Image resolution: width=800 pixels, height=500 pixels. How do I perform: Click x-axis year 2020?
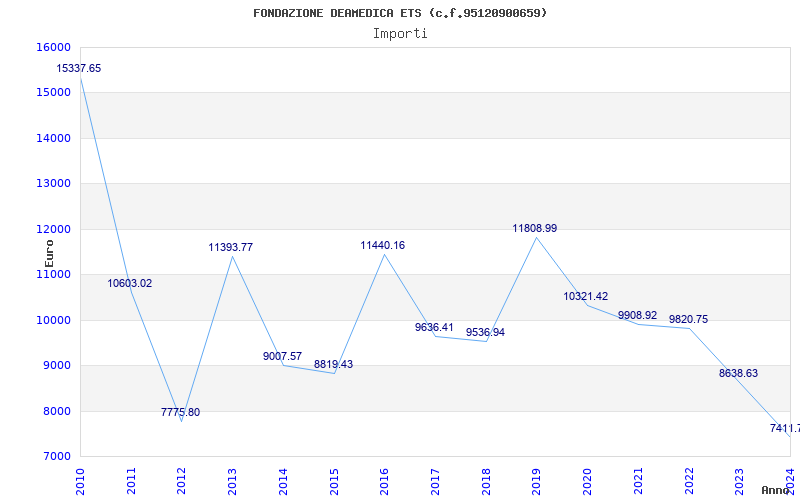click(x=587, y=481)
